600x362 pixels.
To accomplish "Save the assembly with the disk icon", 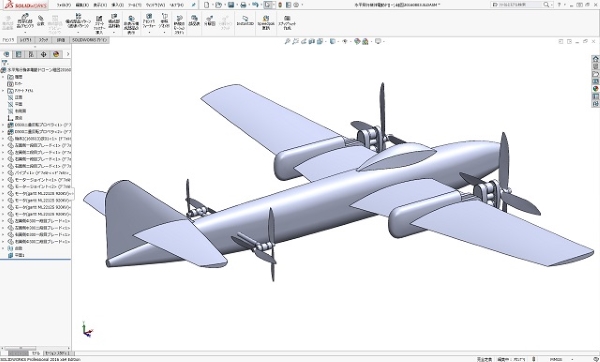I will tap(231, 5).
